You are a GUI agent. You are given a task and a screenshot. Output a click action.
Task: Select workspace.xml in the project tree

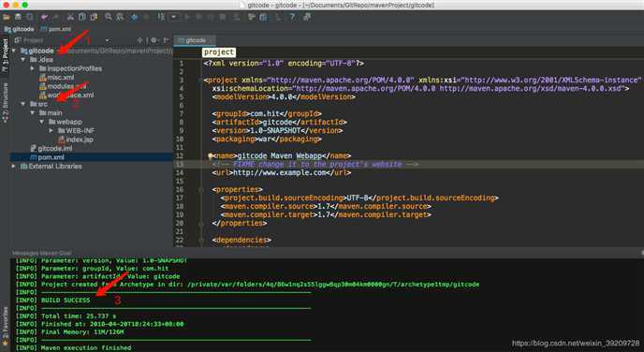(70, 95)
